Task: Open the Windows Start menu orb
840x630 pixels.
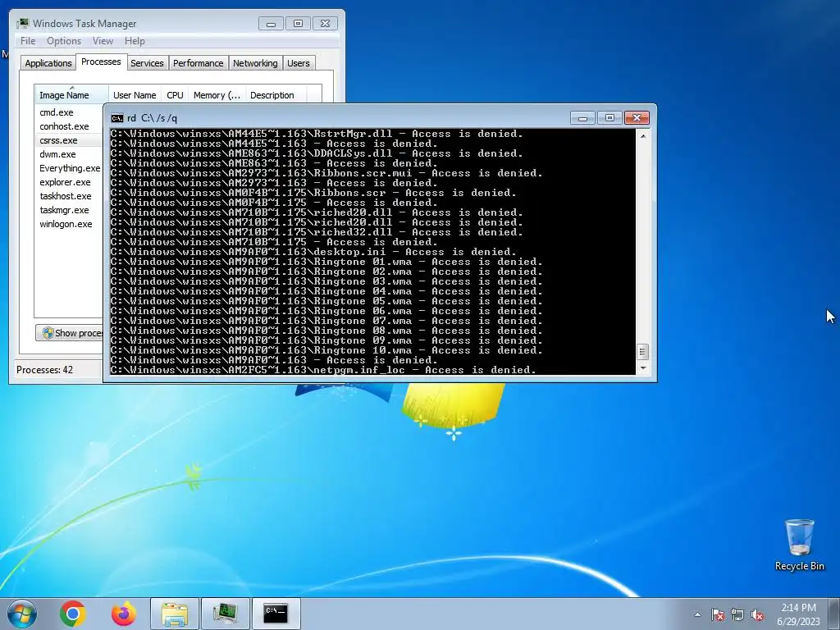Action: [x=22, y=614]
